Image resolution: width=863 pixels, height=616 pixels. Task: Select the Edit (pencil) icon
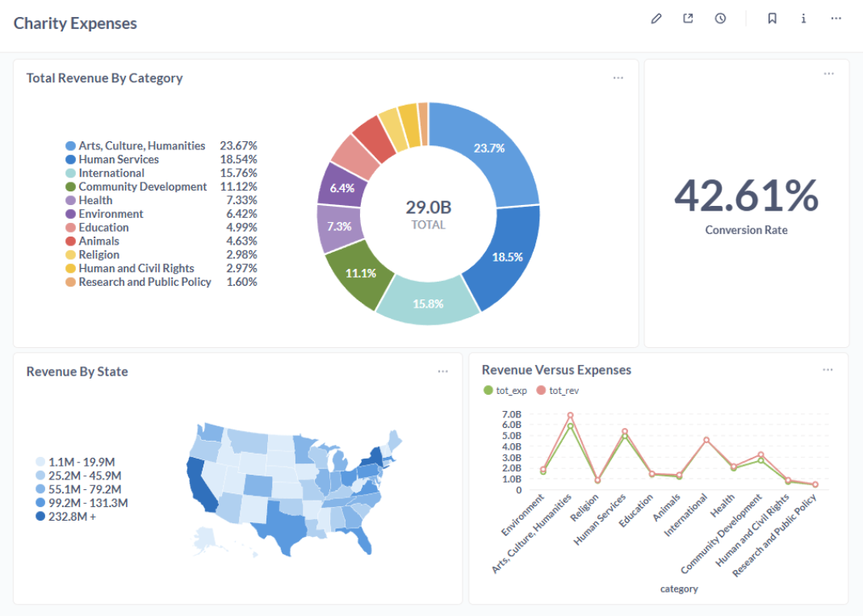coord(656,18)
